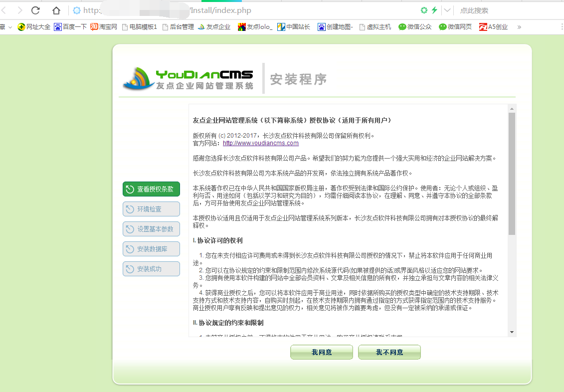Click the green lightning speed-mode icon
Screen dimensions: 564x392
tap(434, 10)
